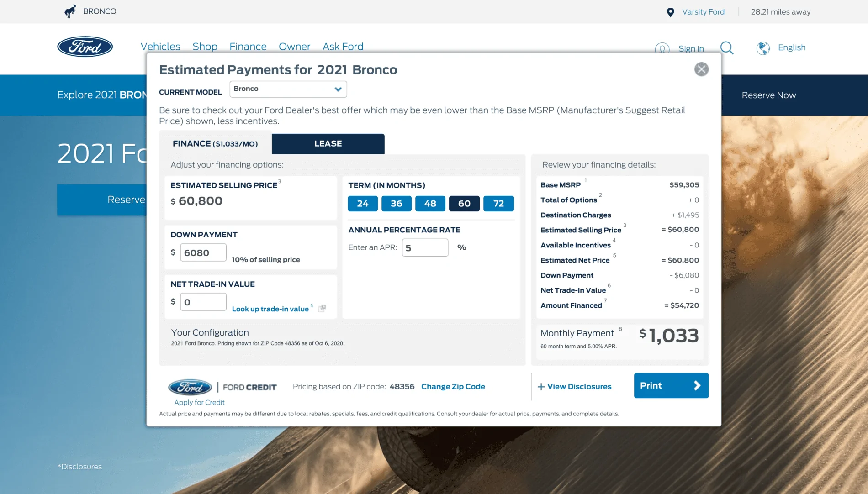
Task: Select the 60 month term
Action: point(464,204)
